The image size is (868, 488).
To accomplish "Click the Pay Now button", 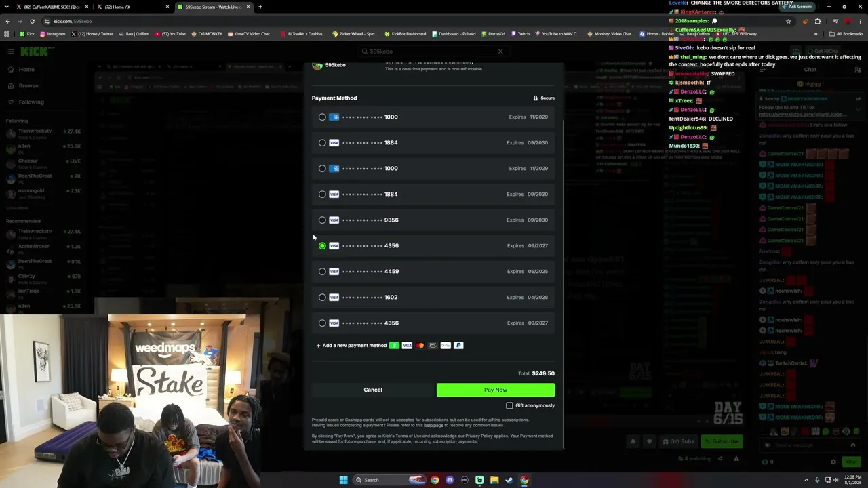I will tap(496, 390).
